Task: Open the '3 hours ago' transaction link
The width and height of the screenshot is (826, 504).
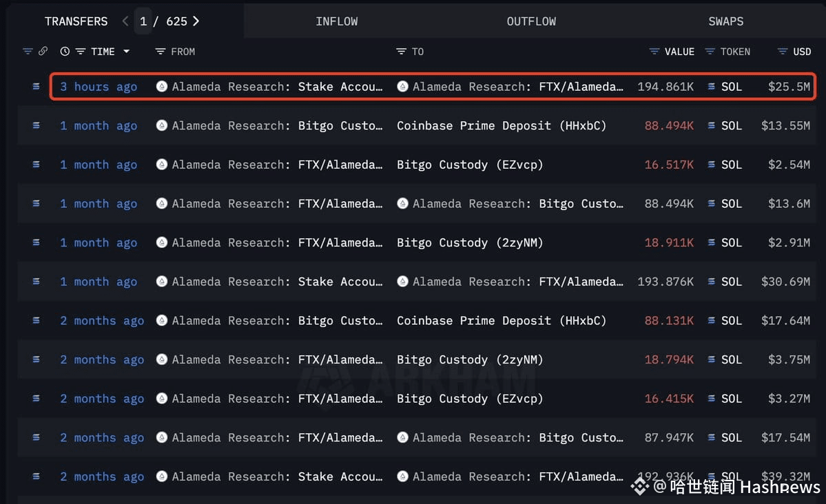Action: (x=99, y=87)
